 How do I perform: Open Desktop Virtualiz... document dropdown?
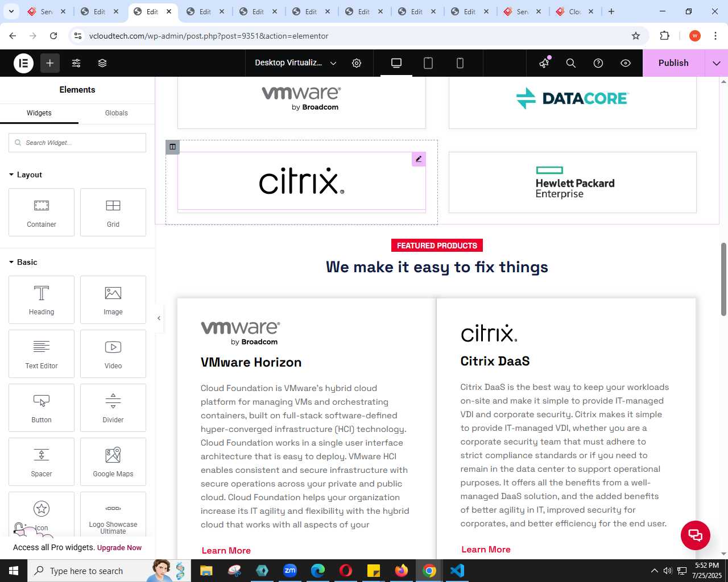point(296,63)
